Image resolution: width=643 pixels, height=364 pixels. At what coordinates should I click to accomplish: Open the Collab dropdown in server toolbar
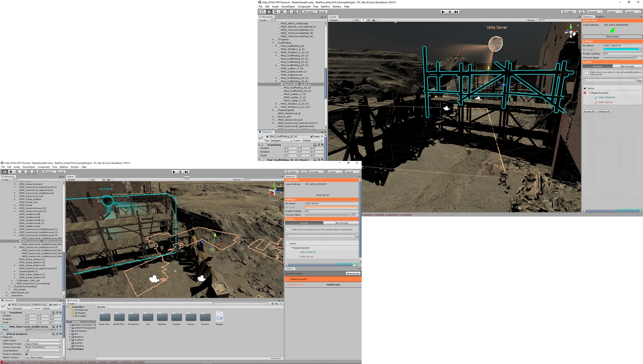pos(292,172)
